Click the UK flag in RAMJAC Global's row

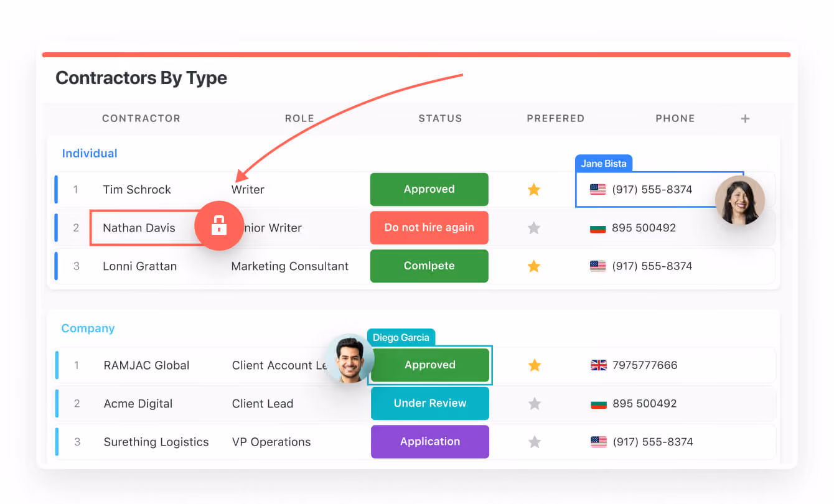599,365
